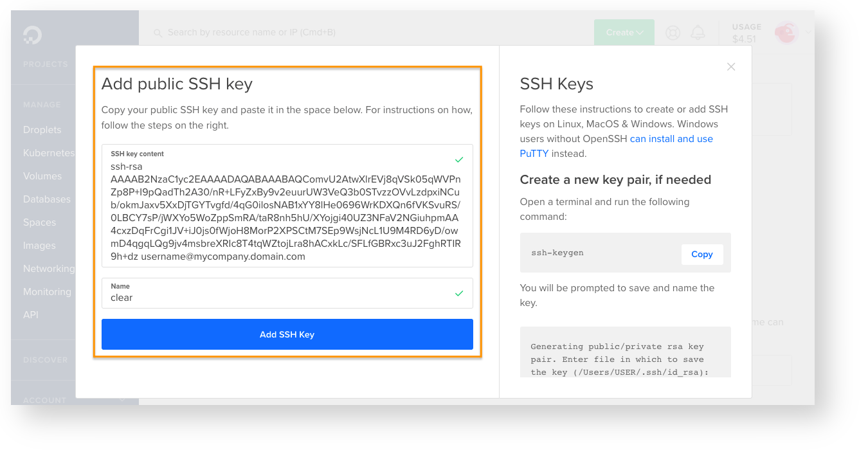This screenshot has width=868, height=459.
Task: Open the Create dropdown
Action: coord(624,32)
